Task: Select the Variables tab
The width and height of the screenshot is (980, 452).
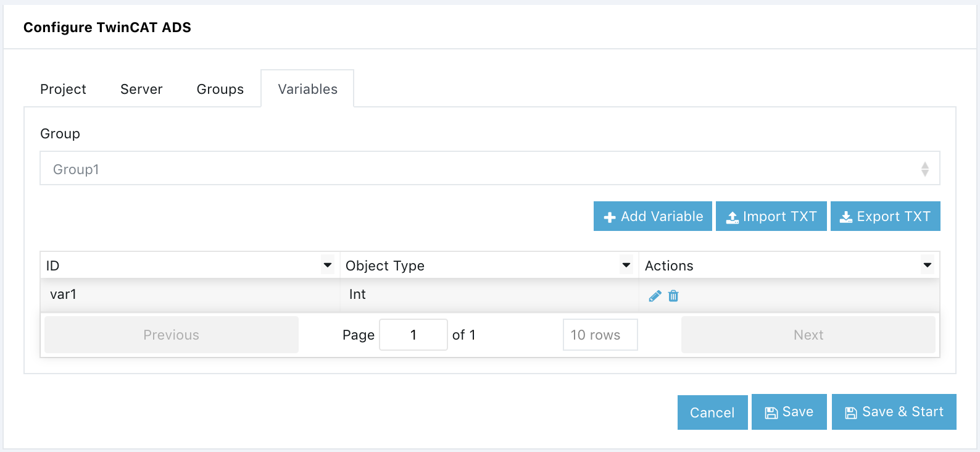Action: (307, 89)
